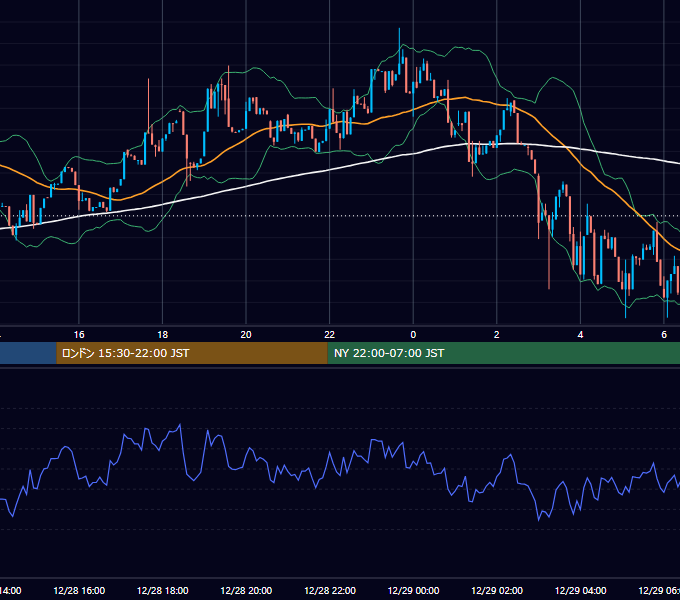This screenshot has height=600, width=680.
Task: Click the 12/28 16:00 time label
Action: 79,590
